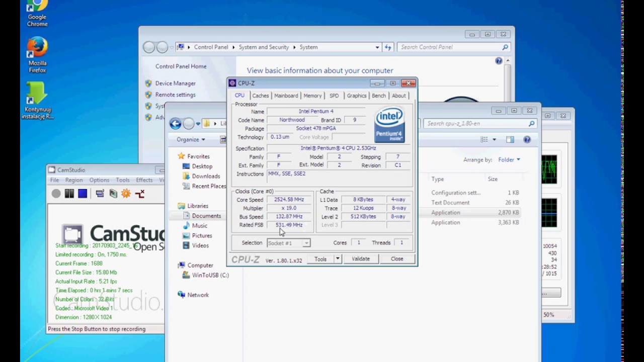Switch to CPU-Z Memory tab
The width and height of the screenshot is (644, 362).
pos(312,96)
